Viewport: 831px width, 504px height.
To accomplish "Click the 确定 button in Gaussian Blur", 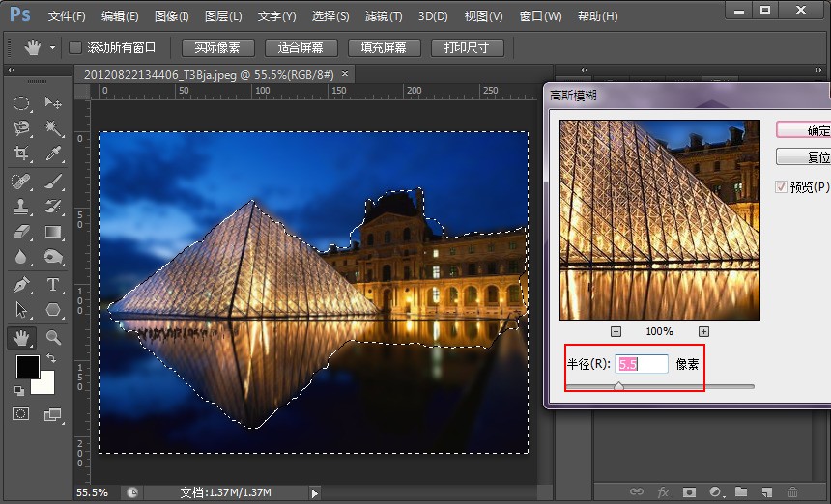I will 803,129.
